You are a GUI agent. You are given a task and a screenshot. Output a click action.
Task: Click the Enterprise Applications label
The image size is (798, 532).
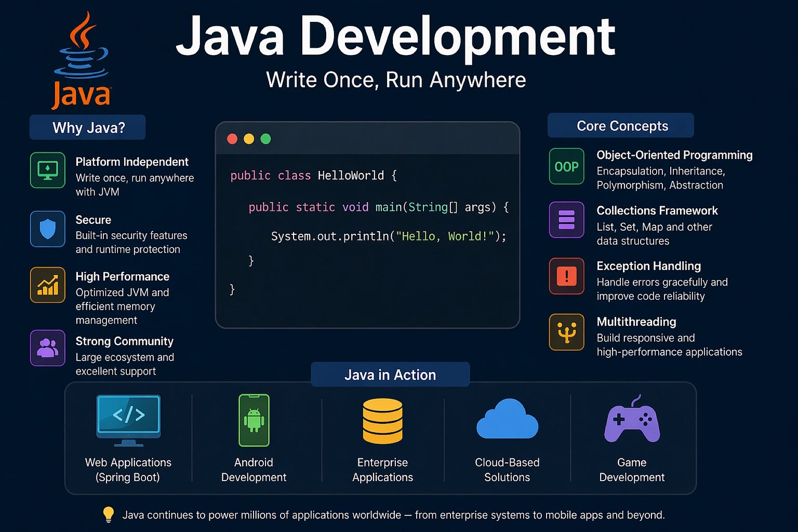383,470
